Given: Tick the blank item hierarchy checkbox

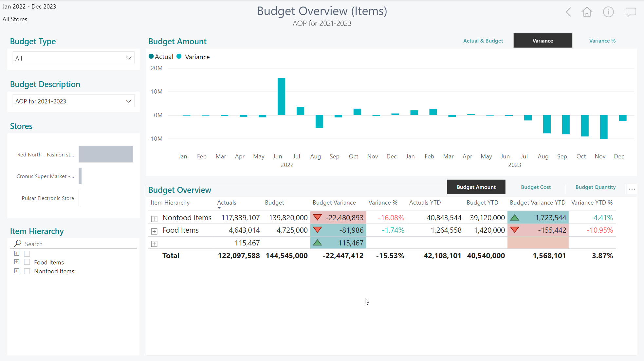Looking at the screenshot, I should tap(27, 253).
